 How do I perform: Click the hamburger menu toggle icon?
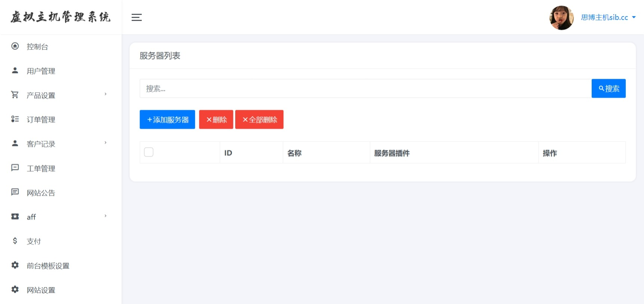(x=137, y=17)
